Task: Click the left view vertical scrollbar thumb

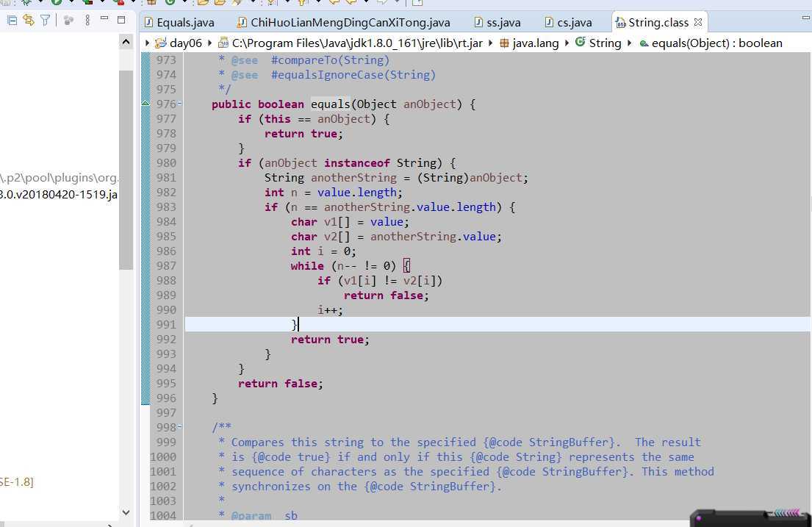Action: (126, 170)
